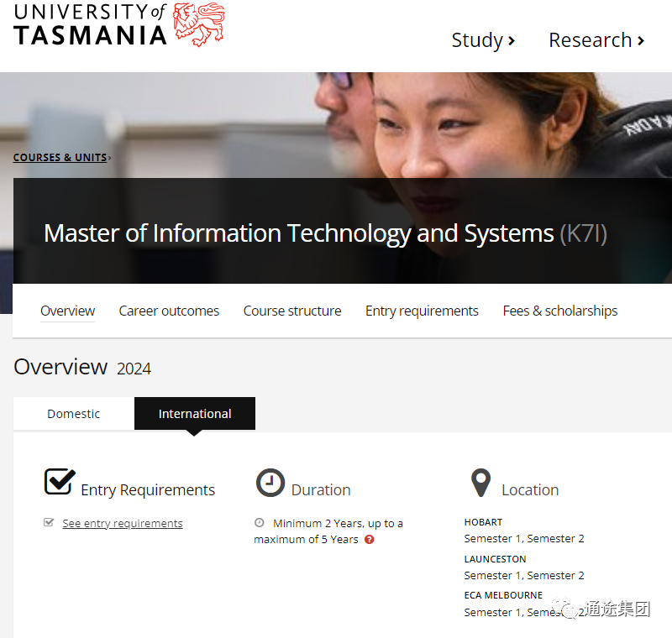Click the Location pin icon

(x=480, y=483)
